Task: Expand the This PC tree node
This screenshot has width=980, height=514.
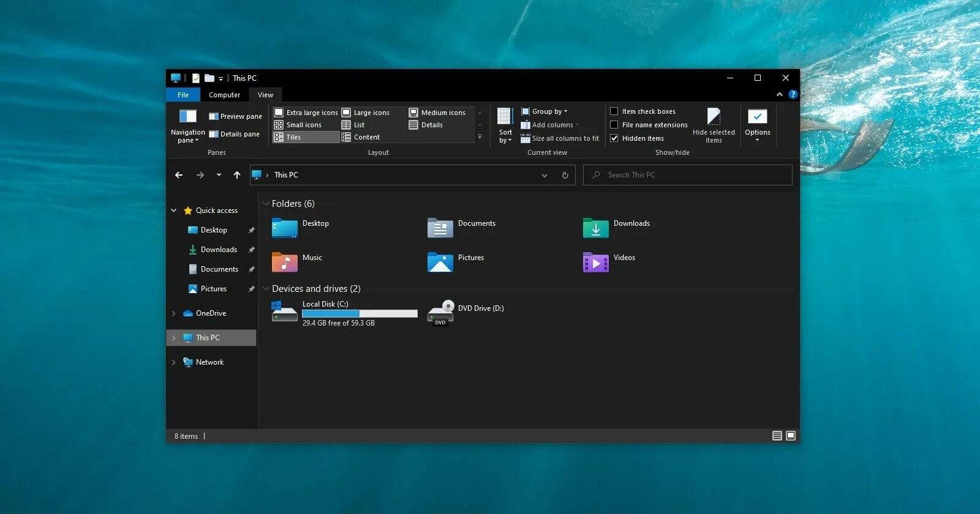Action: click(174, 338)
